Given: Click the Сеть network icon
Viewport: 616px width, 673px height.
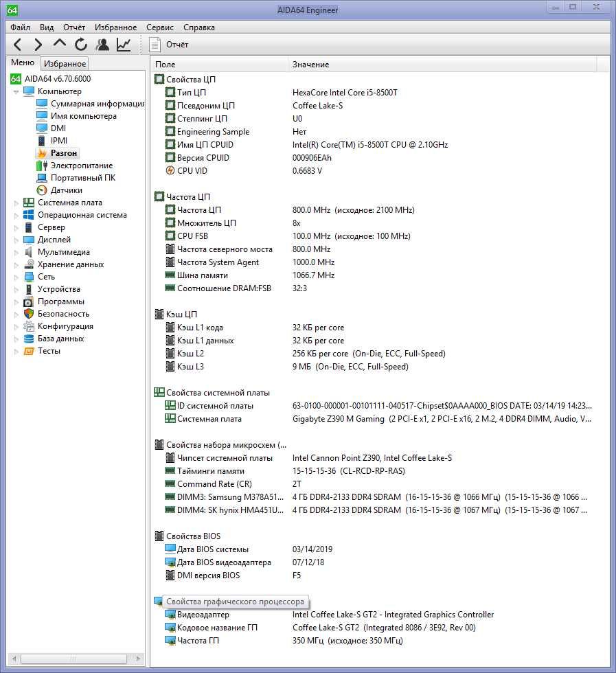Looking at the screenshot, I should 29,277.
